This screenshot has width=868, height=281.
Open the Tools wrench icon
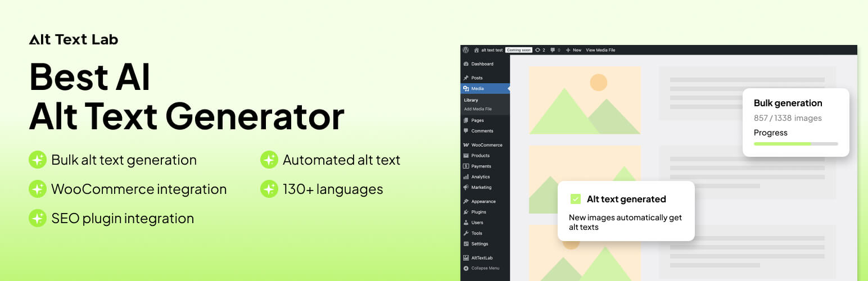(x=466, y=233)
